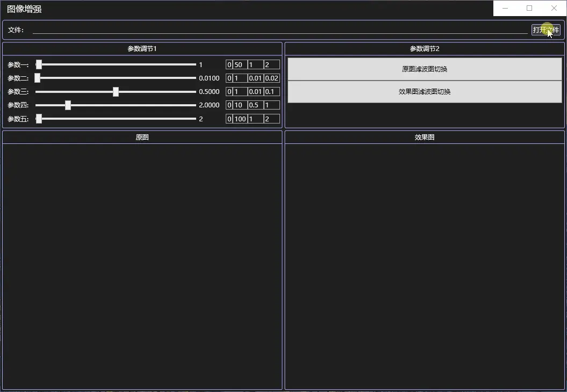This screenshot has height=392, width=567.
Task: Click 参数一 minimum field showing 0
Action: pos(229,65)
